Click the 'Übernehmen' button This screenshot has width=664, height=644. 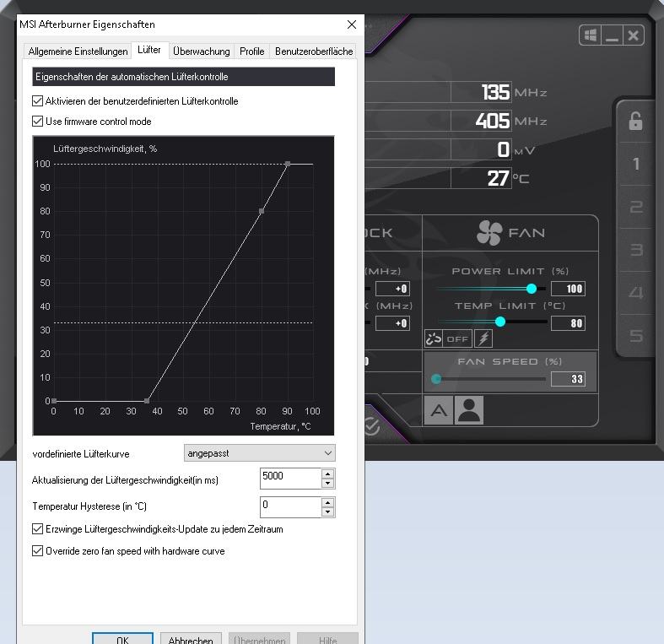point(259,639)
